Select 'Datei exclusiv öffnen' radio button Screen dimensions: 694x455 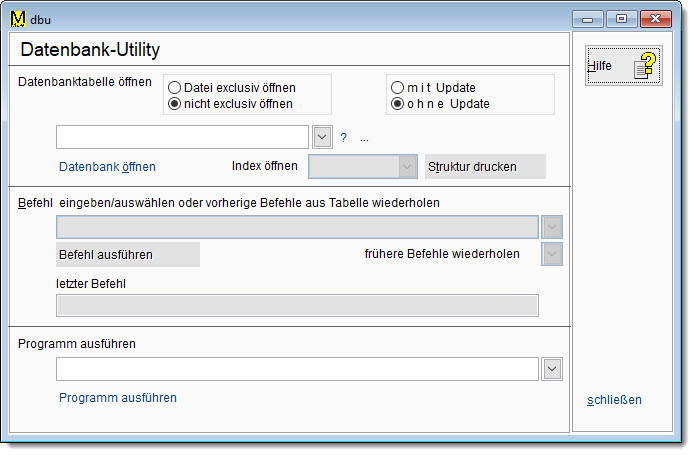[175, 87]
